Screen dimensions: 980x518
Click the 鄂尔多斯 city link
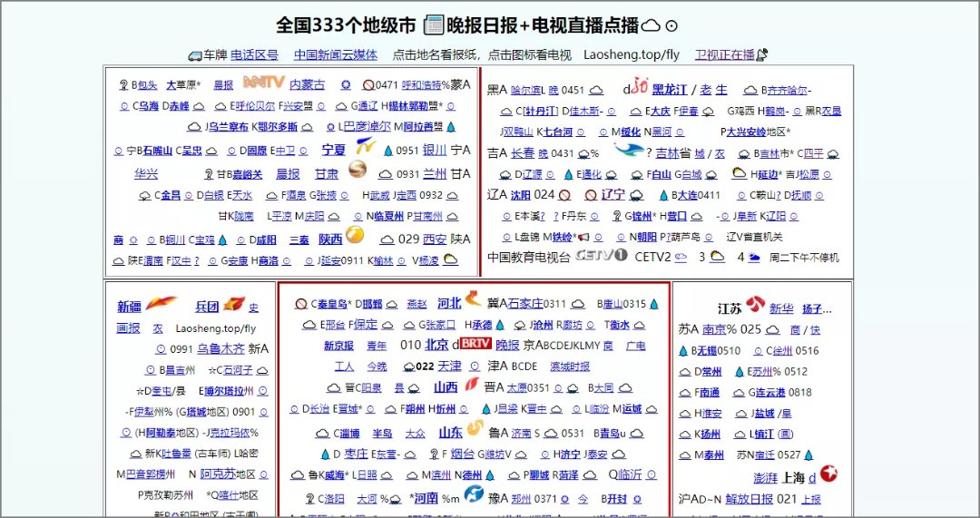click(279, 127)
